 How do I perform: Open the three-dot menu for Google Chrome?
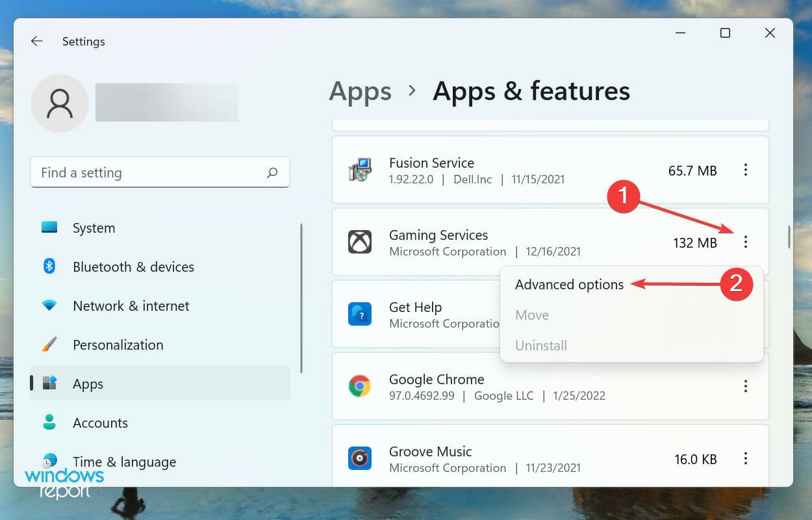point(746,387)
